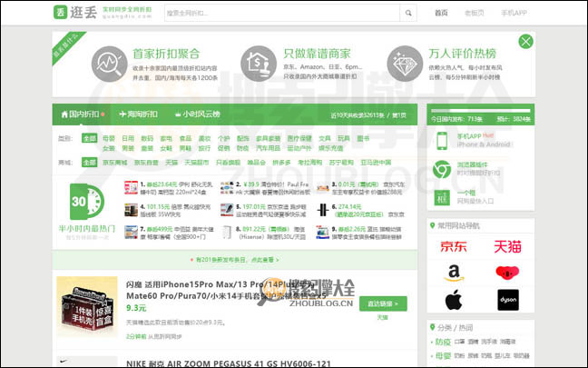Open the 防疫 hot-word category

point(443,342)
